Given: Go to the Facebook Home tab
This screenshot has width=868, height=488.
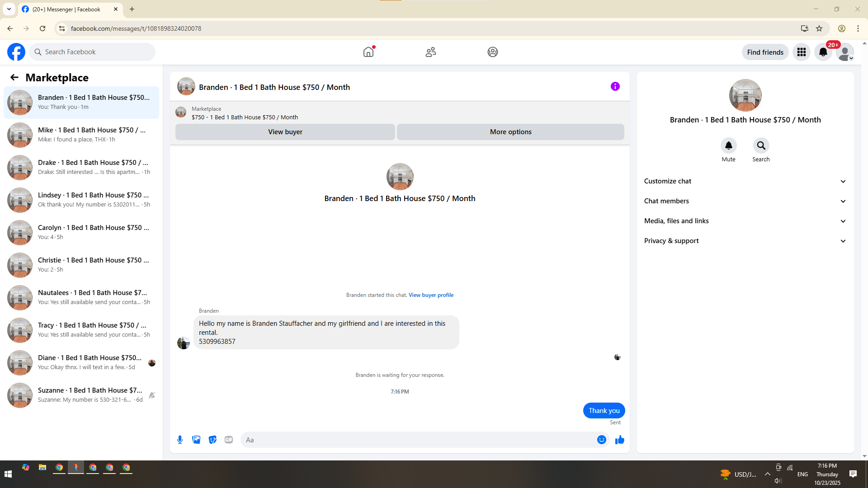Looking at the screenshot, I should [368, 52].
